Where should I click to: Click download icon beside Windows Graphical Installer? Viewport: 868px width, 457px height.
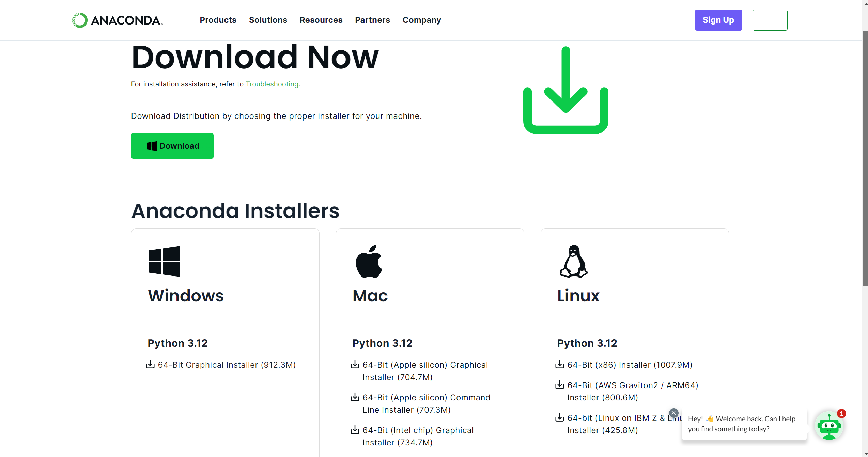point(150,364)
